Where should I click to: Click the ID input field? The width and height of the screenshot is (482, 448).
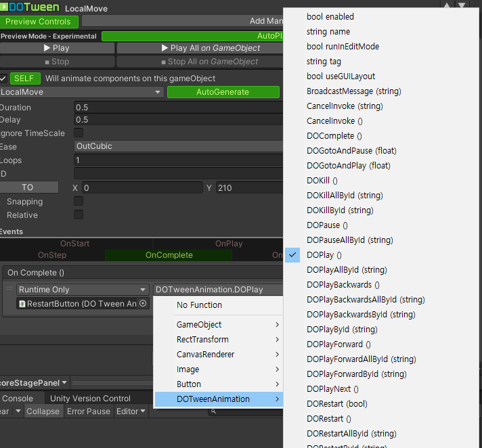pos(179,174)
